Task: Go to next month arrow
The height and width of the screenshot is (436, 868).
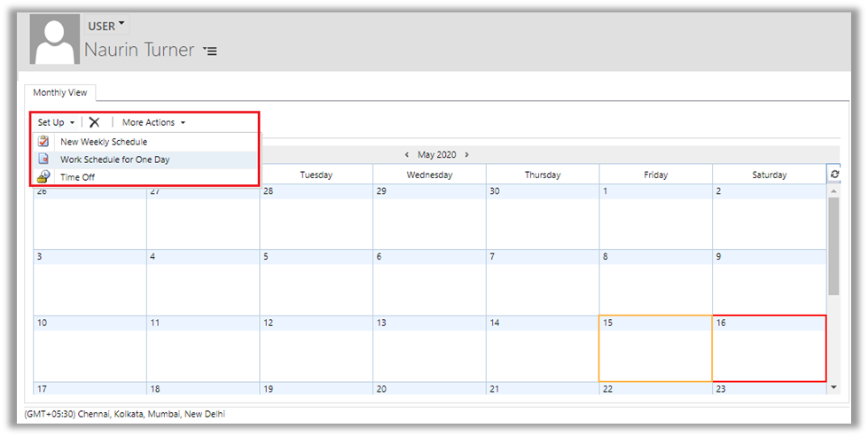Action: [x=467, y=154]
